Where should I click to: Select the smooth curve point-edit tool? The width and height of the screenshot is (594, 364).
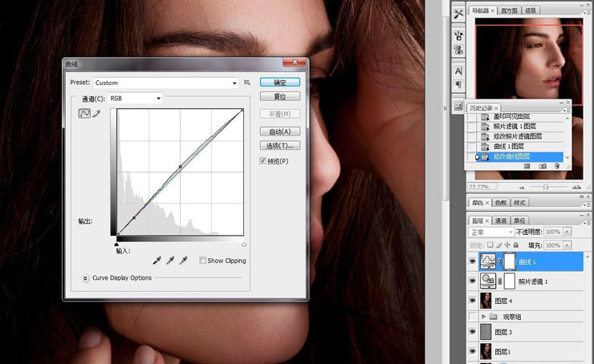(84, 113)
